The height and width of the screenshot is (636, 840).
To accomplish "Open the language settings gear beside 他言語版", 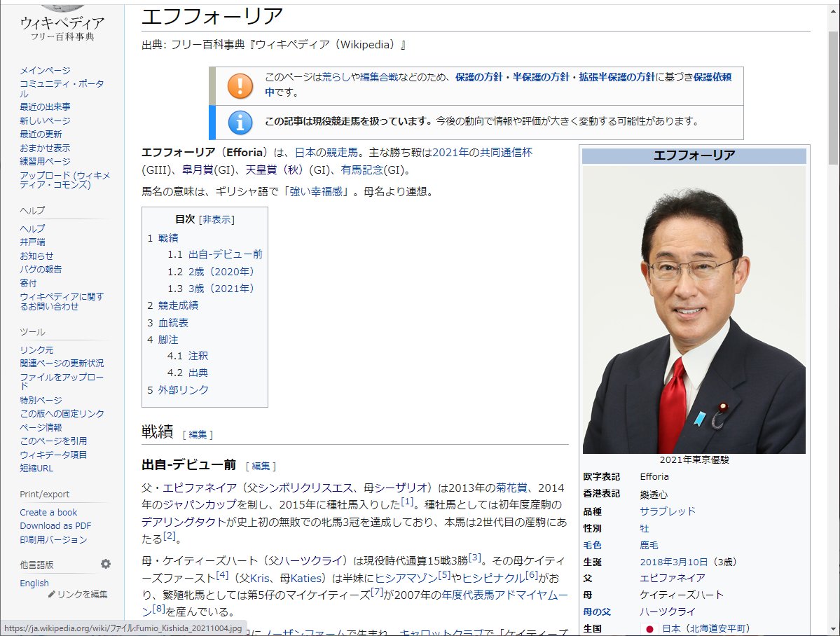I will pos(105,563).
